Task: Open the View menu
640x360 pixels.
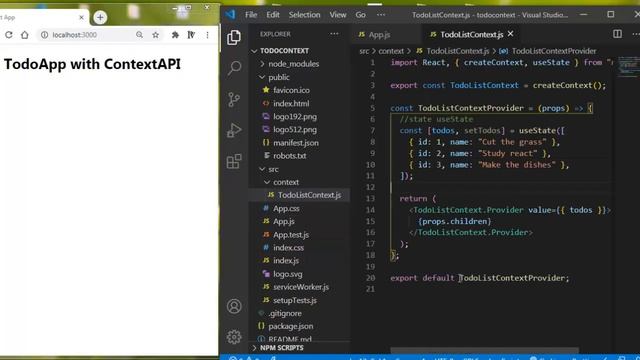Action: pyautogui.click(x=338, y=15)
